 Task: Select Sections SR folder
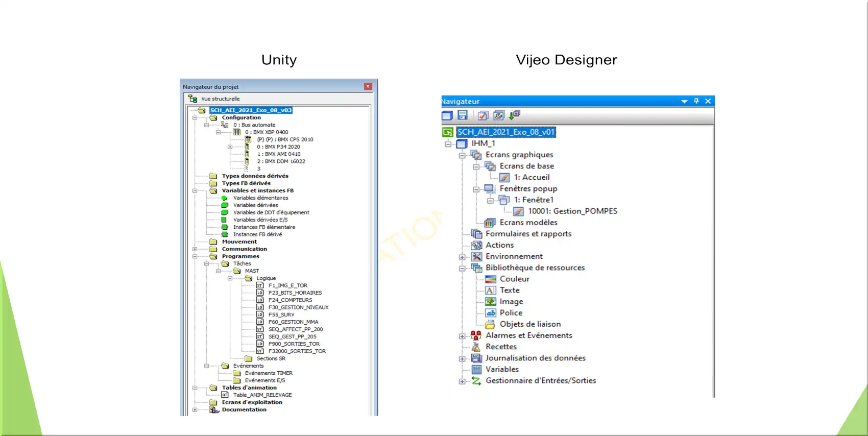pos(271,358)
